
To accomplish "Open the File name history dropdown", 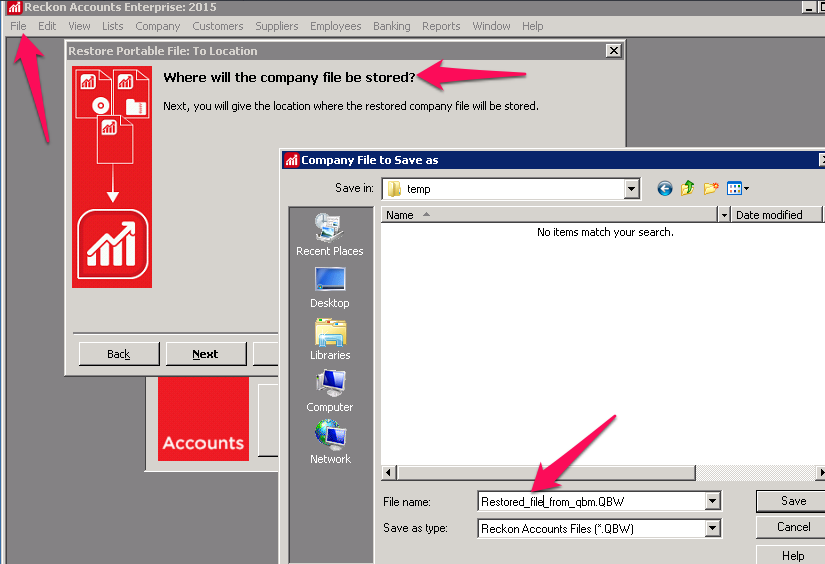I will tap(712, 501).
